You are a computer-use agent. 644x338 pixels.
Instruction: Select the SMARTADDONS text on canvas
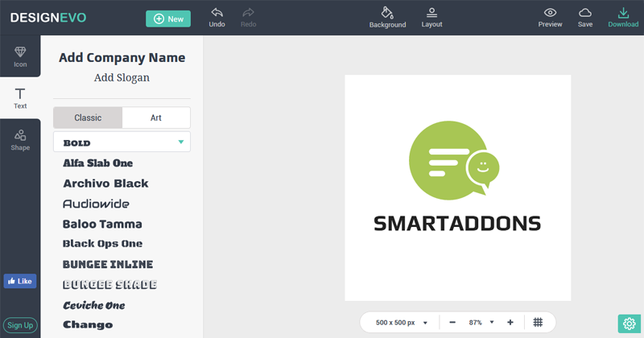click(x=457, y=224)
